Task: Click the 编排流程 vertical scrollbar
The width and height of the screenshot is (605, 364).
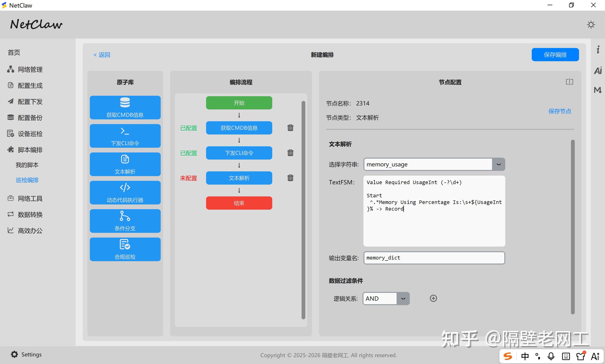Action: coord(303,210)
